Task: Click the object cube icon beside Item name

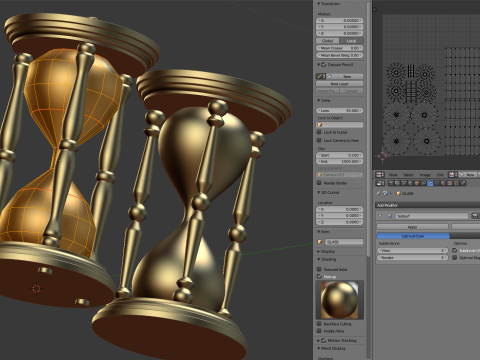Action: click(x=320, y=242)
